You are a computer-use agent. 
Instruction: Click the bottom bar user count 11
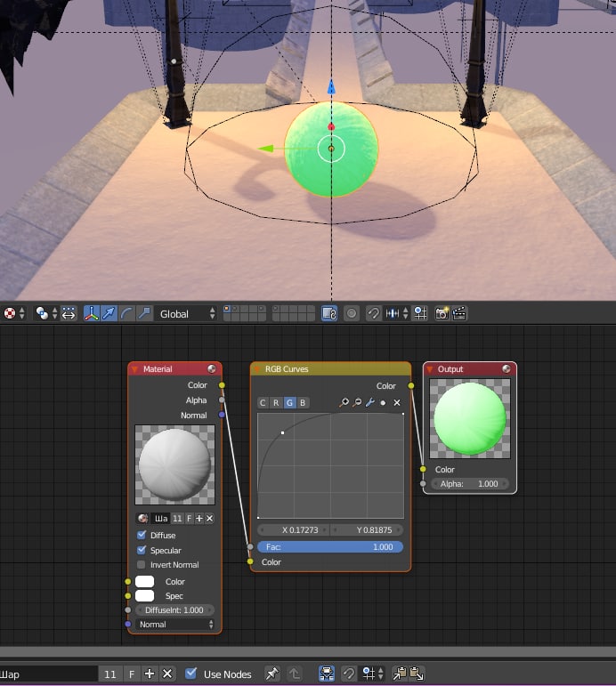pos(110,674)
